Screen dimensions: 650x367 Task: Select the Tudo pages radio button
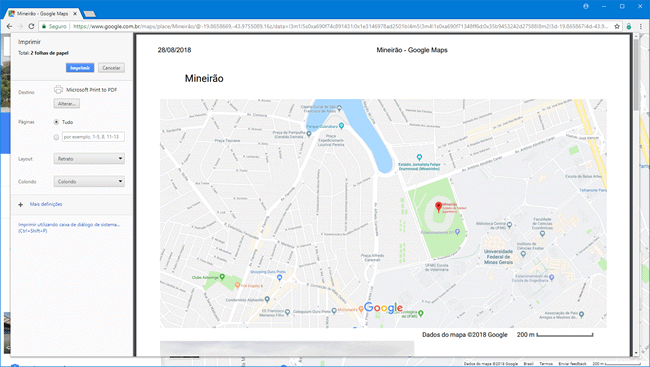[56, 122]
